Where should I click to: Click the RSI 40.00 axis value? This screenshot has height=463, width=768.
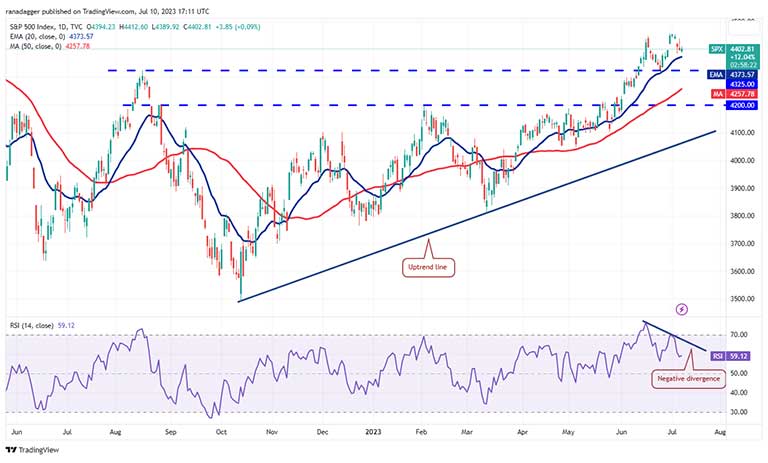(x=739, y=393)
